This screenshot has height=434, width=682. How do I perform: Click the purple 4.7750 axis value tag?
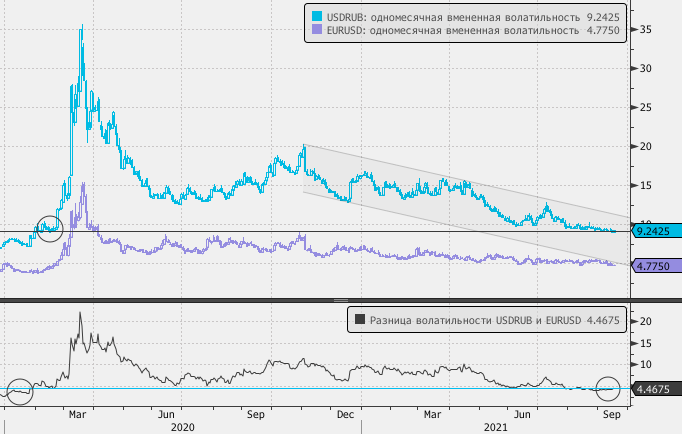coord(655,266)
